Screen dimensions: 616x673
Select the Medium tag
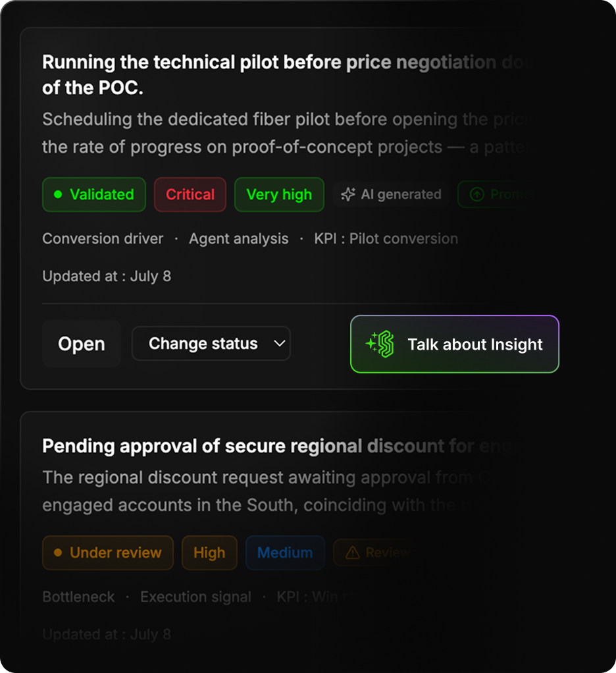[x=285, y=552]
